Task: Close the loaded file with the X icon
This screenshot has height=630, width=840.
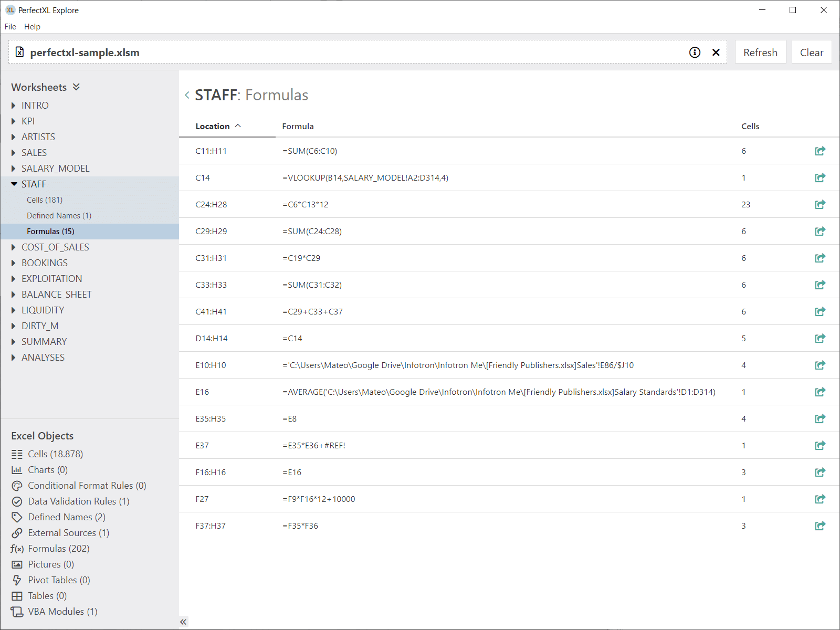Action: click(x=716, y=52)
